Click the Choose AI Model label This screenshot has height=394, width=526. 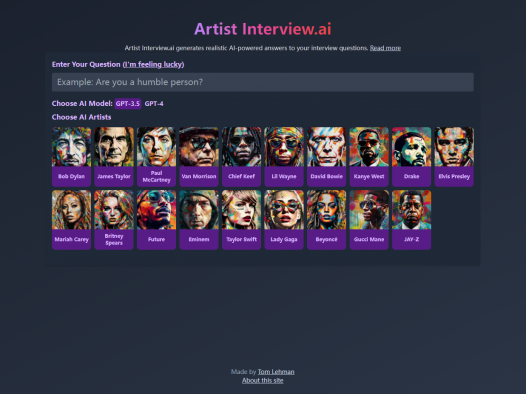(82, 104)
